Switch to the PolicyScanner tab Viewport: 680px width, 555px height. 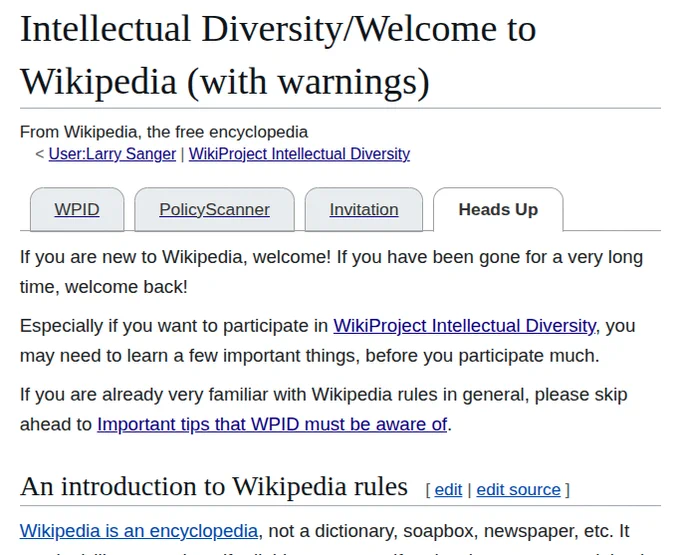pyautogui.click(x=214, y=209)
